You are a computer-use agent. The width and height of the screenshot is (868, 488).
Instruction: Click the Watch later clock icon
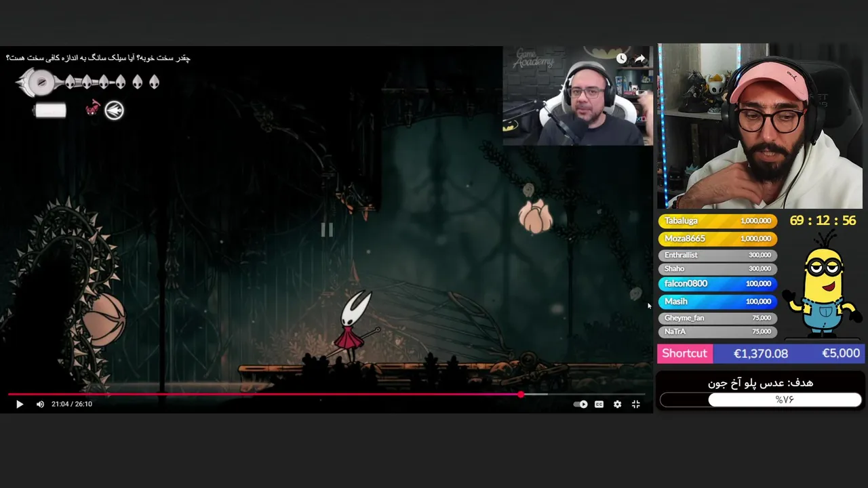tap(622, 59)
